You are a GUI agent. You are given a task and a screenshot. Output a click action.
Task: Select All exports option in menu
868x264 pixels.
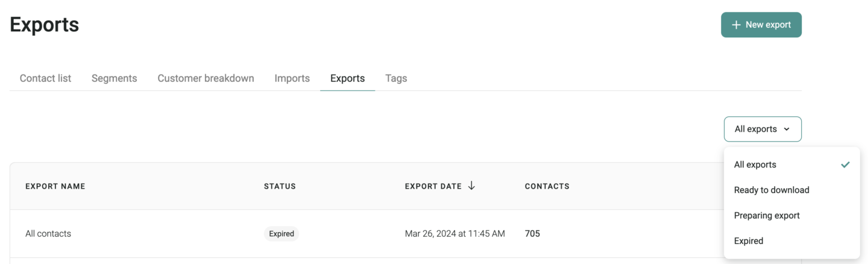pyautogui.click(x=792, y=165)
